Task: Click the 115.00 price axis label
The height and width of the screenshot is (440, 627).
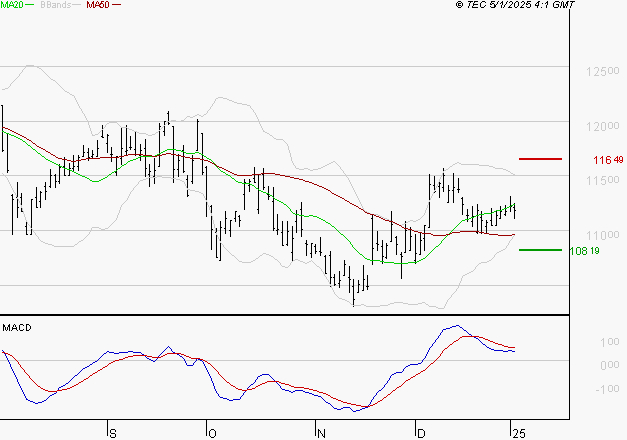Action: tap(603, 180)
